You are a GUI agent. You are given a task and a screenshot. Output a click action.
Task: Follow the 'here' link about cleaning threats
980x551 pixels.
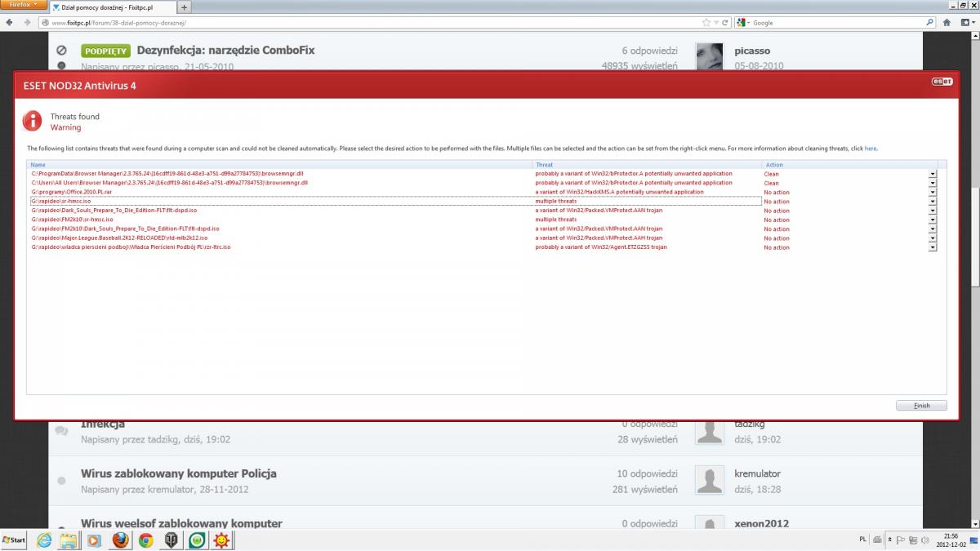coord(871,149)
